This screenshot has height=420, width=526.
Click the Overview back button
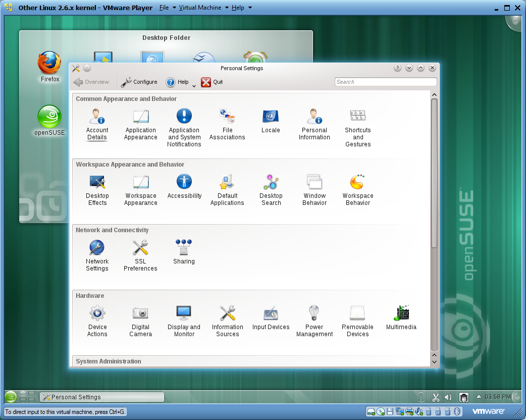(x=91, y=82)
